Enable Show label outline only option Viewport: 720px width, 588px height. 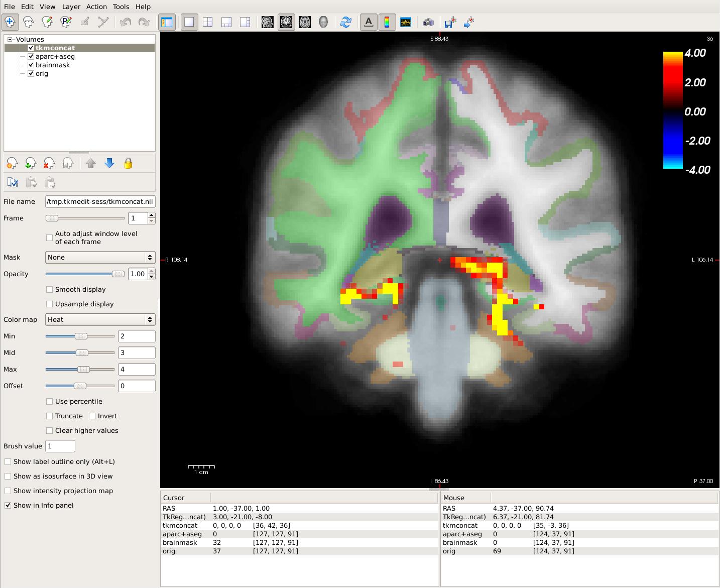8,462
